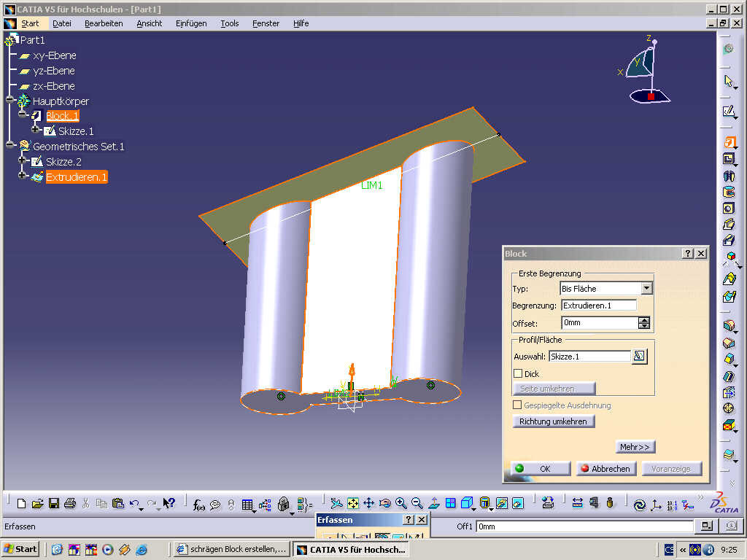Open the undo history dropdown arrow
The height and width of the screenshot is (560, 747).
pyautogui.click(x=142, y=510)
